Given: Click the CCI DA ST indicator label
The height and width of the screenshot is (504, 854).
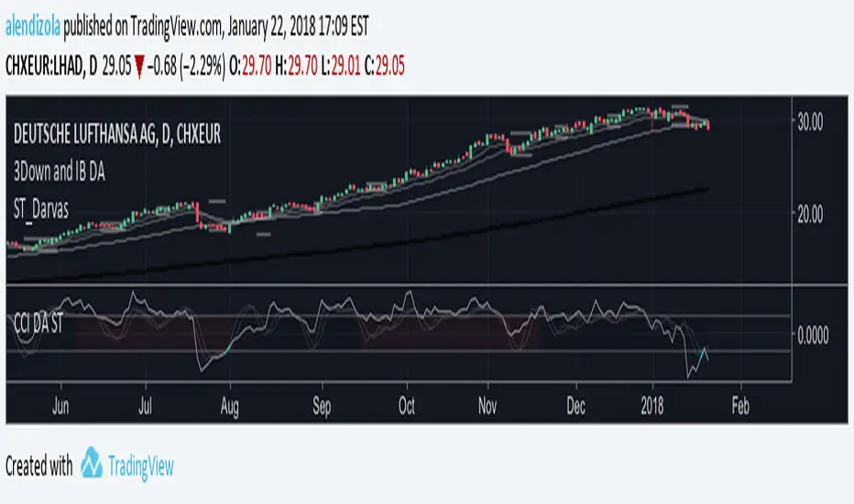Looking at the screenshot, I should (x=38, y=323).
